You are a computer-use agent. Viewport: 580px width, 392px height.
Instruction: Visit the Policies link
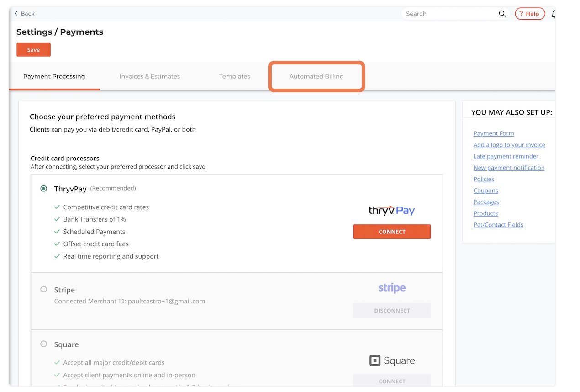click(x=484, y=179)
